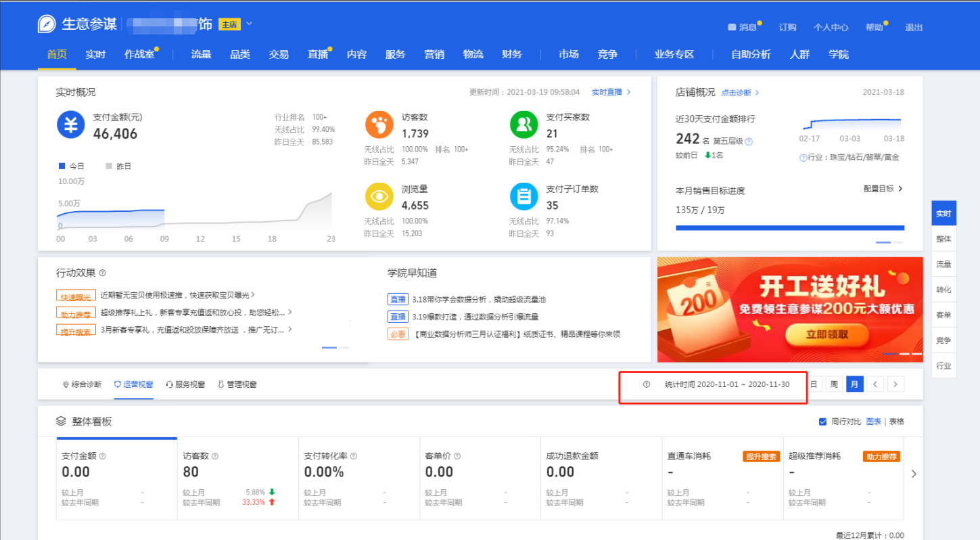Screen dimensions: 980x540
Task: Jump to 整体 in side anchor menu
Action: pyautogui.click(x=943, y=239)
